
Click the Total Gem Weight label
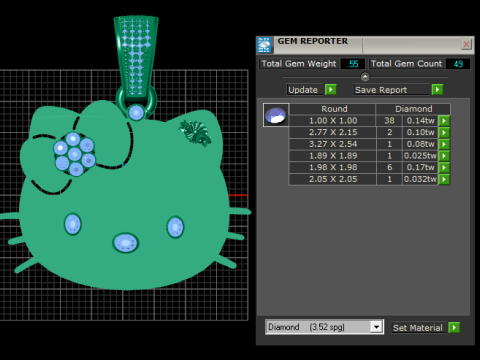point(299,64)
